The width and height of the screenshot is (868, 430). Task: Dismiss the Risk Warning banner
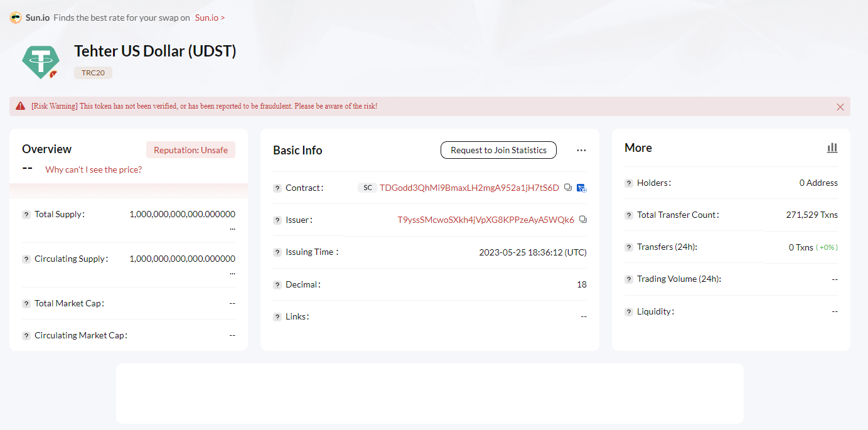pos(840,107)
